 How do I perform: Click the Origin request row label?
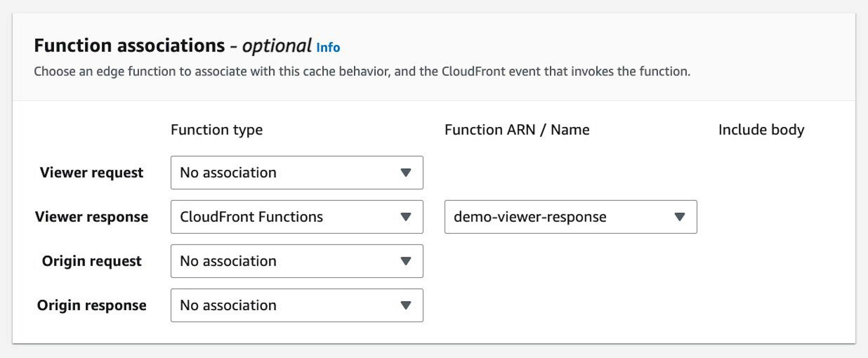pyautogui.click(x=91, y=261)
